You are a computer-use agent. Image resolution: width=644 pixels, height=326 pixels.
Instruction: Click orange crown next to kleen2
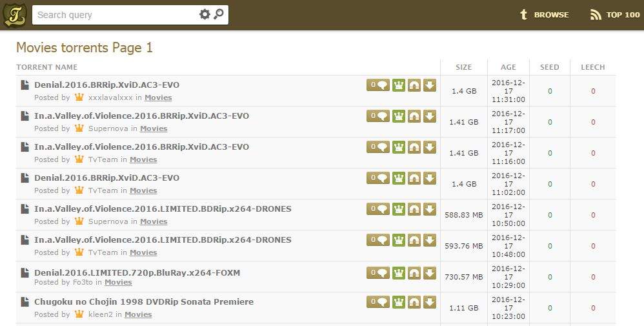[x=79, y=314]
